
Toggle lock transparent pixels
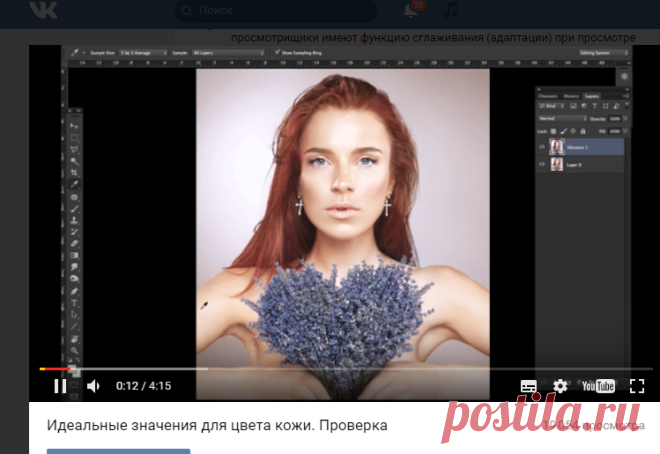coord(554,131)
